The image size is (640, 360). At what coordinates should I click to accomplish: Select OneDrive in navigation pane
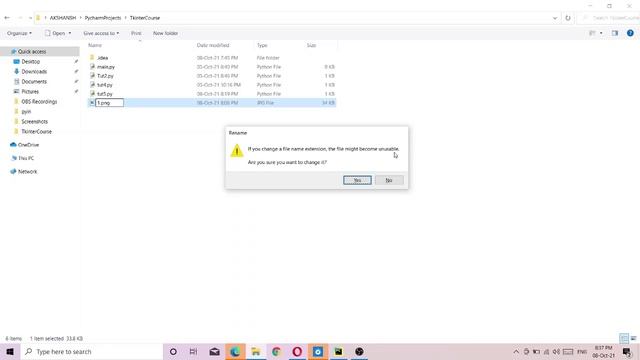click(28, 145)
